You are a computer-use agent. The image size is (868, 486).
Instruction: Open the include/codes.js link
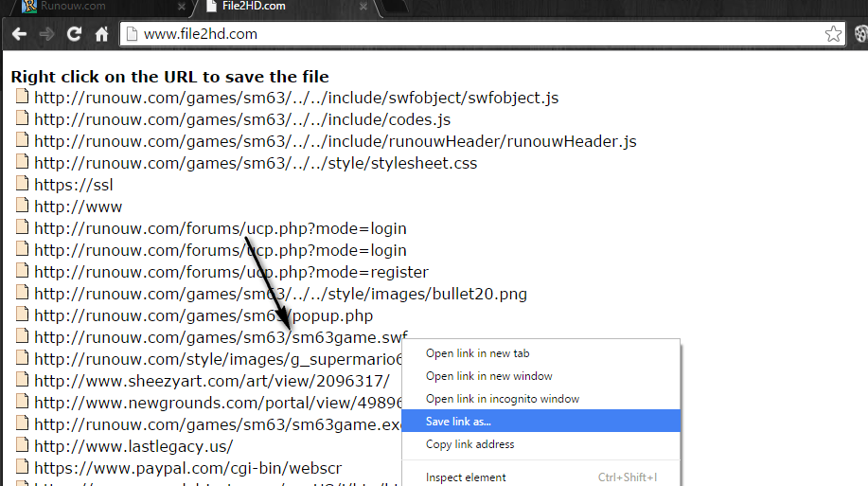tap(242, 119)
